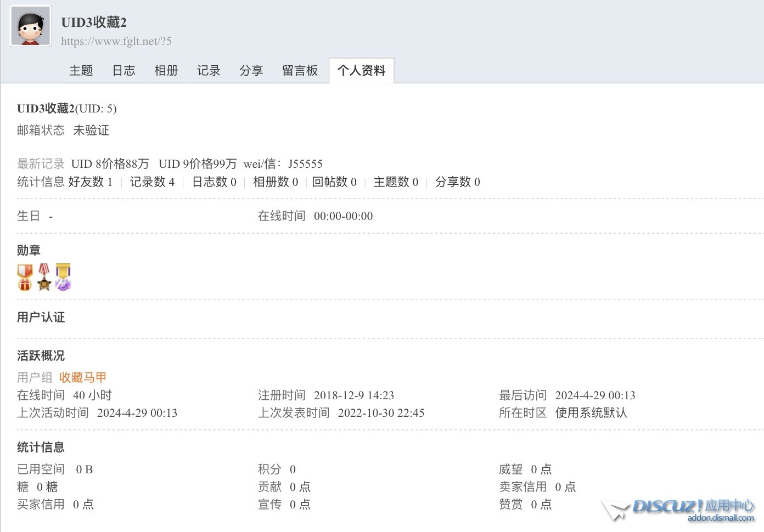Screen dimensions: 764x532
Task: View the 记录数 4 link
Action: point(151,182)
